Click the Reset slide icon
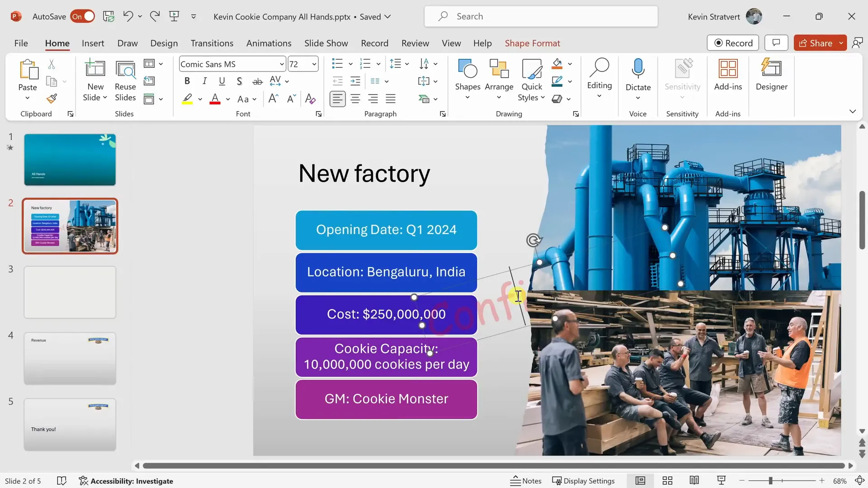The width and height of the screenshot is (868, 488). 149,81
